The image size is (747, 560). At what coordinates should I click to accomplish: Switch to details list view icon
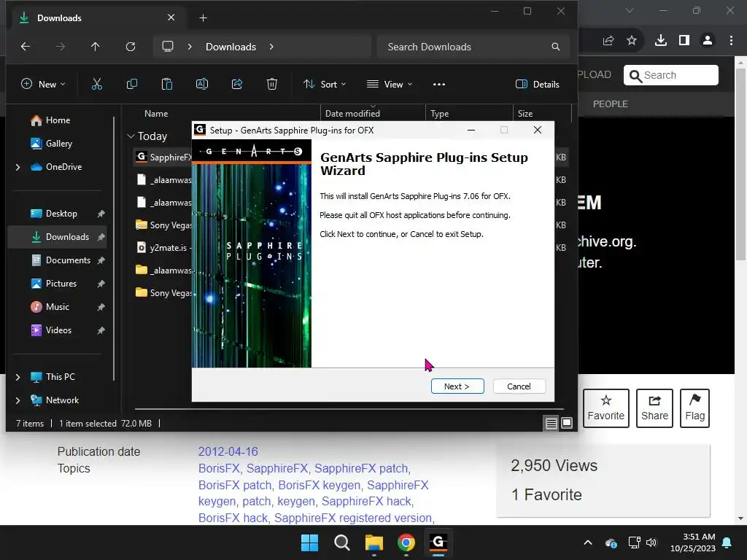pyautogui.click(x=551, y=423)
